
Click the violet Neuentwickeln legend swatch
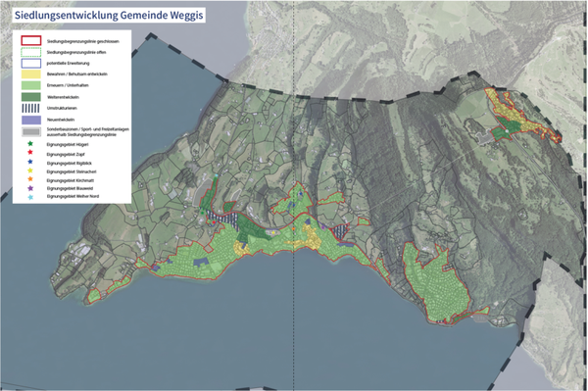pyautogui.click(x=31, y=120)
